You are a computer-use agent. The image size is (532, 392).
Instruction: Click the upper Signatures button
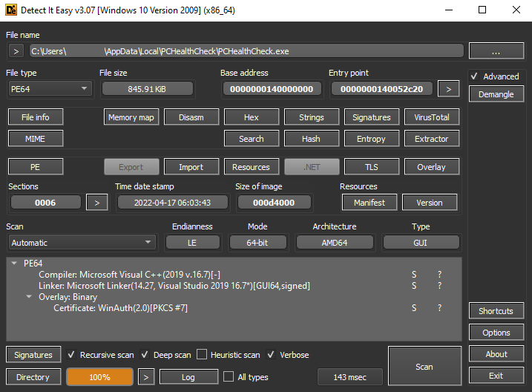[372, 117]
